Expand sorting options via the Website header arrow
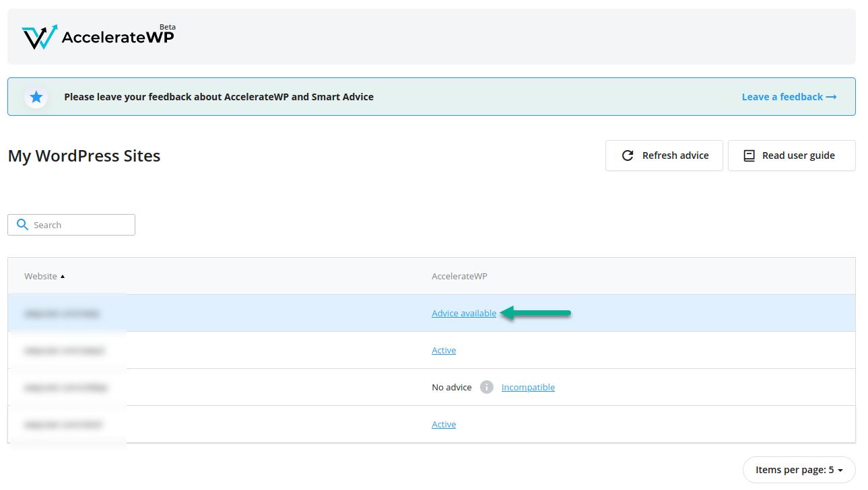This screenshot has height=490, width=868. (x=63, y=275)
